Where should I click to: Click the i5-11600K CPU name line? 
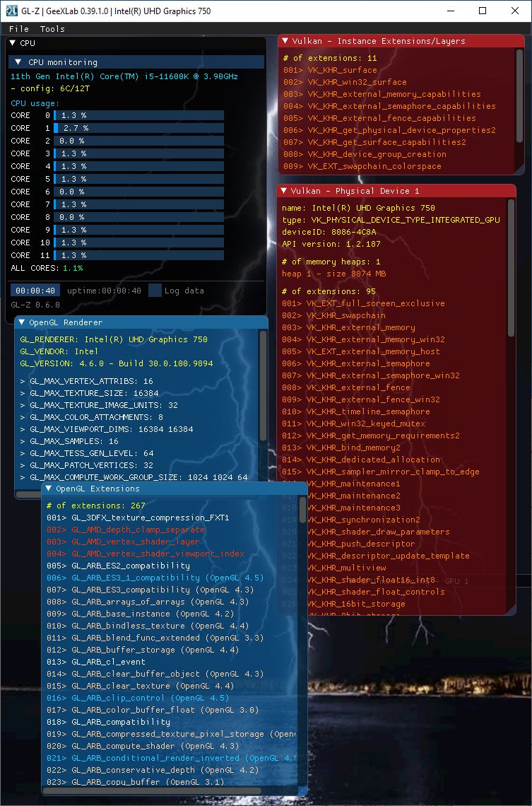point(124,76)
